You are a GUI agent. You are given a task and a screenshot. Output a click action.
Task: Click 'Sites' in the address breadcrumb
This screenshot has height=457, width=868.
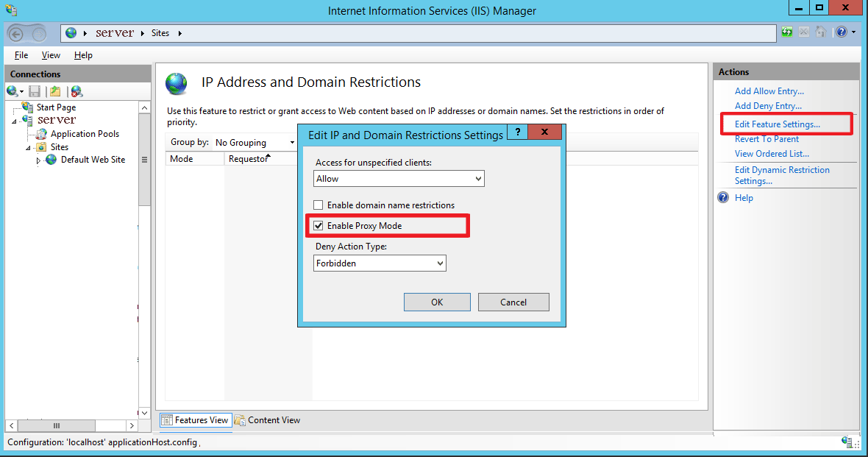pos(160,33)
